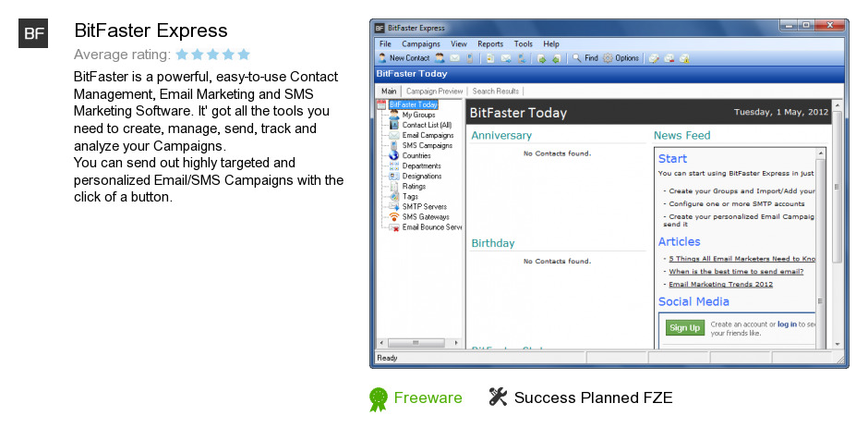Click the envelope with red minus toolbar icon
The width and height of the screenshot is (868, 440).
(x=669, y=57)
